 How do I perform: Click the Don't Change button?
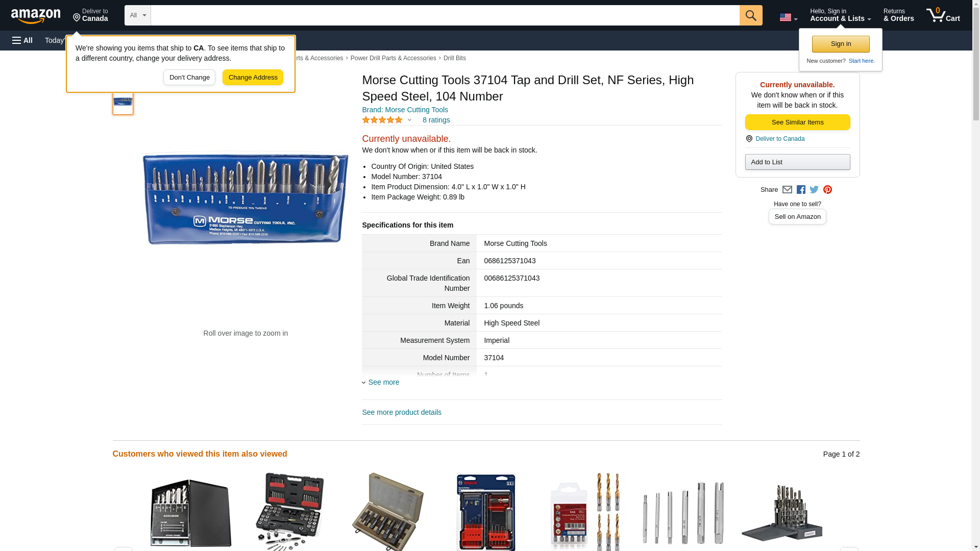pos(189,78)
